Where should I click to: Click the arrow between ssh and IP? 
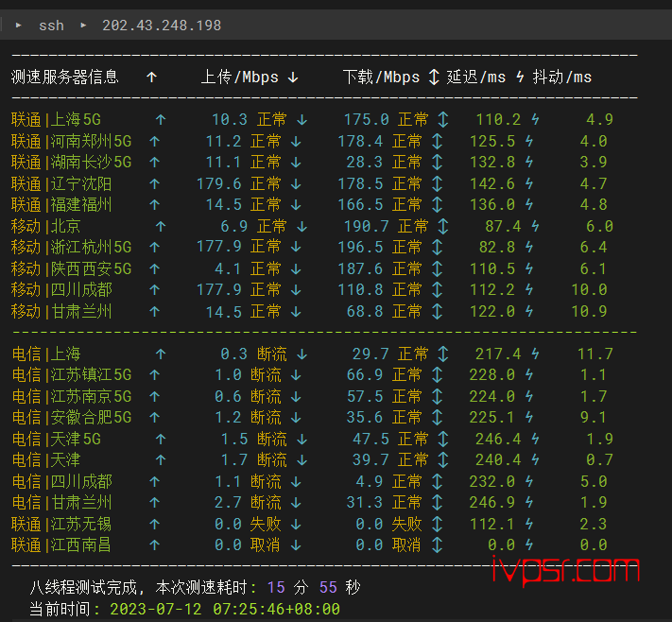point(83,26)
